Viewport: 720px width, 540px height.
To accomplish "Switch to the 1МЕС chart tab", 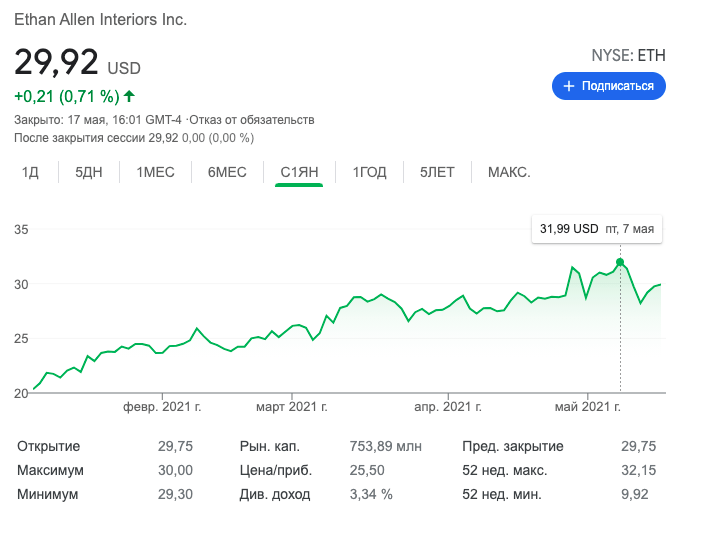I will [x=155, y=172].
